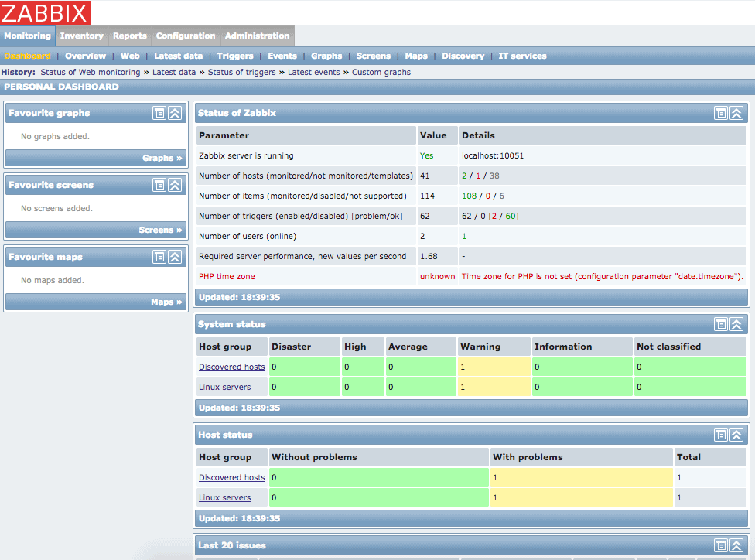755x560 pixels.
Task: Open the Status of Zabbix widget menu icon
Action: point(721,113)
